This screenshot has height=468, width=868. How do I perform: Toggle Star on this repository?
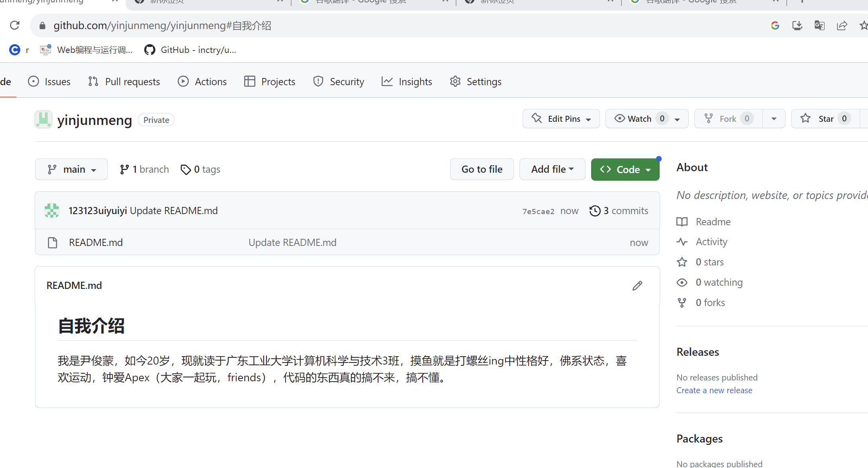[821, 119]
